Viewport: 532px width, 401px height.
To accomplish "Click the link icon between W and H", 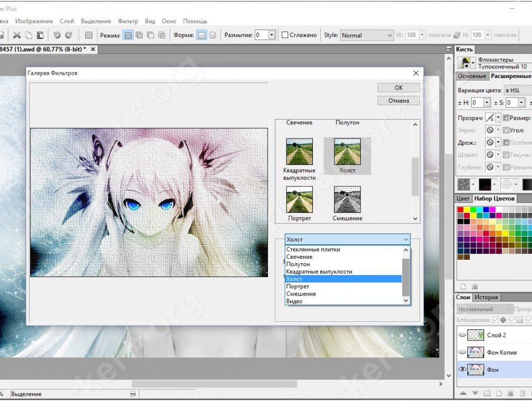I will coord(457,35).
